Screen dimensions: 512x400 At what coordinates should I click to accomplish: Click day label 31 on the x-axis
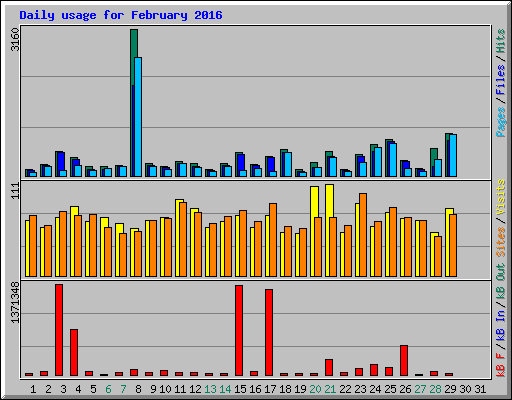(x=480, y=389)
